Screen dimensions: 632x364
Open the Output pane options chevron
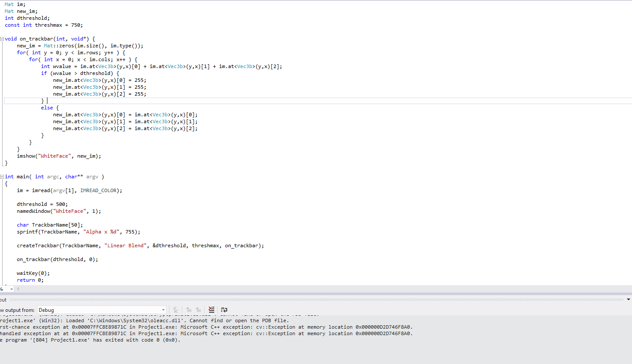[x=628, y=299]
